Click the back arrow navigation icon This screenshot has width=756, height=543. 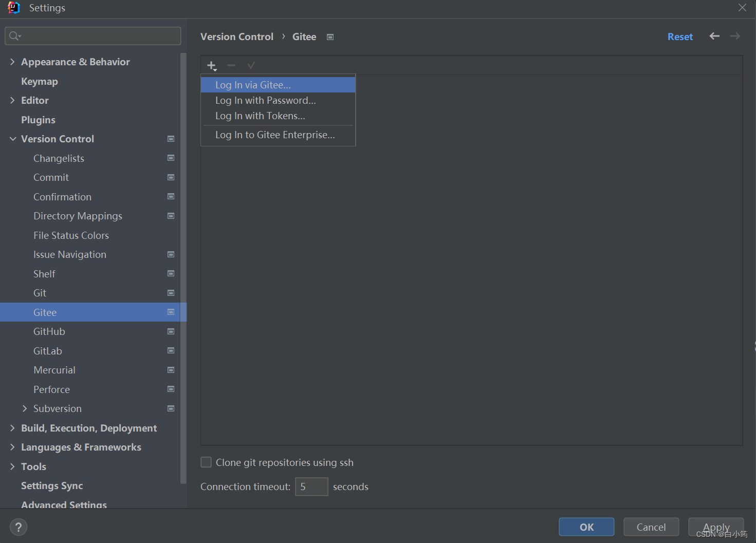714,36
